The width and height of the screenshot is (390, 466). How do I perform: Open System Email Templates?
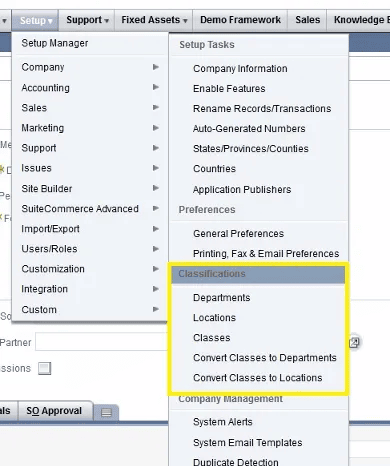click(247, 443)
